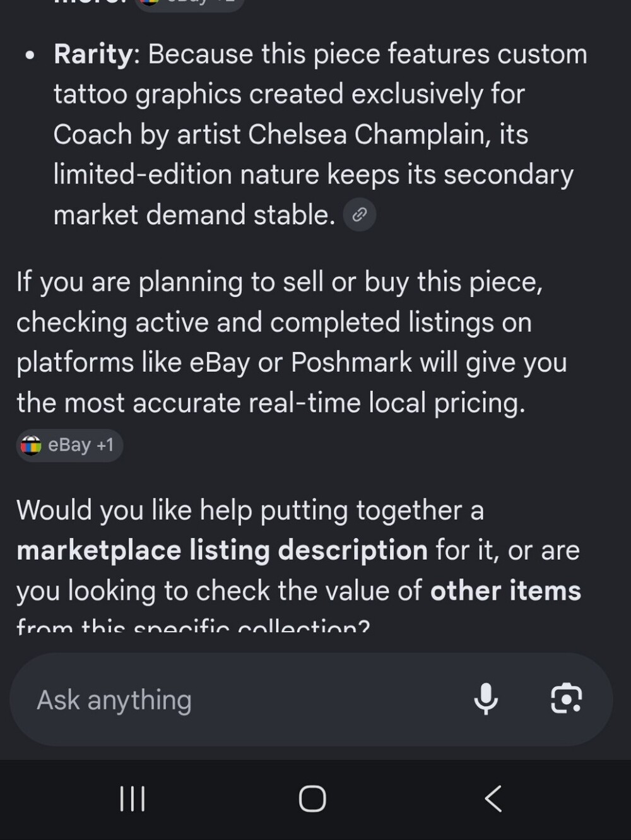Image resolution: width=631 pixels, height=840 pixels.
Task: Select bold "marketplace listing description" text
Action: [x=222, y=550]
